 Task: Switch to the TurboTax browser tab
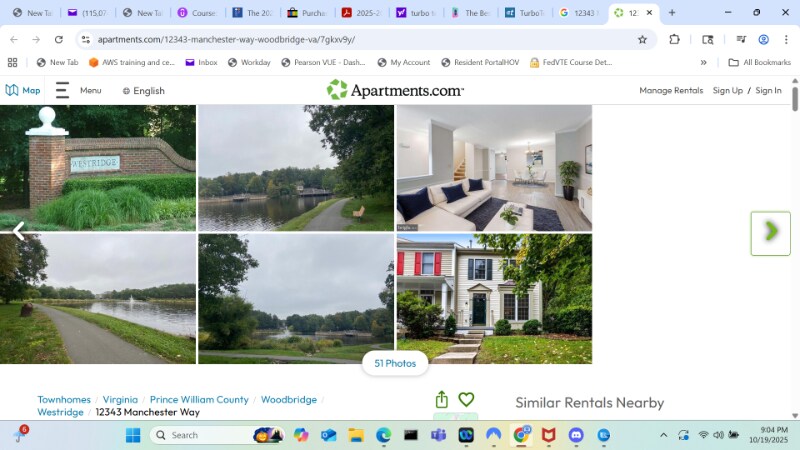[523, 13]
